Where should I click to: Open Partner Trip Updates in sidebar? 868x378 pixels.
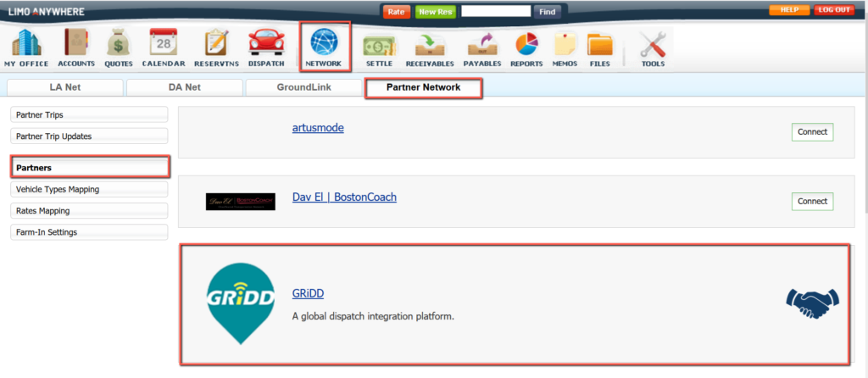click(89, 136)
